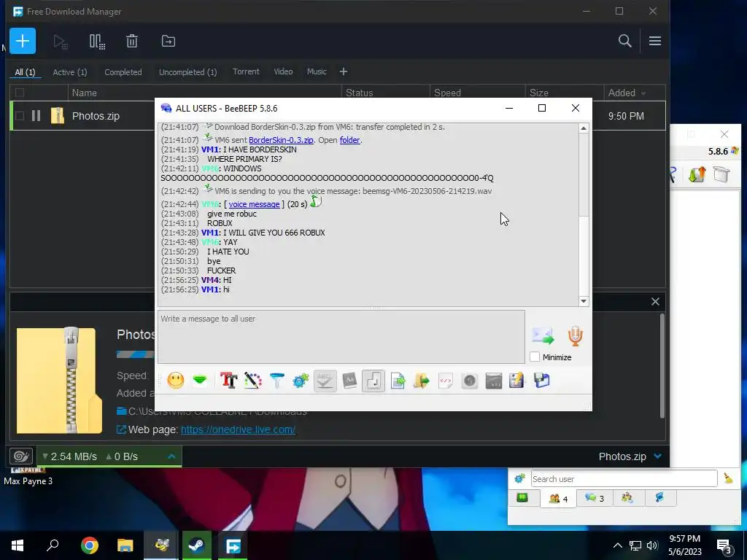Image resolution: width=747 pixels, height=560 pixels.
Task: Open the users tab showing 4
Action: [558, 499]
